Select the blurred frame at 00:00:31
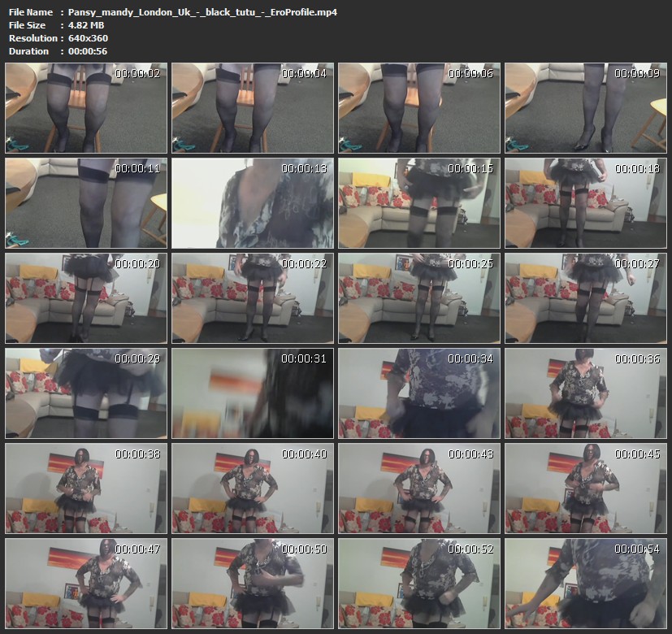The width and height of the screenshot is (672, 634). 253,393
